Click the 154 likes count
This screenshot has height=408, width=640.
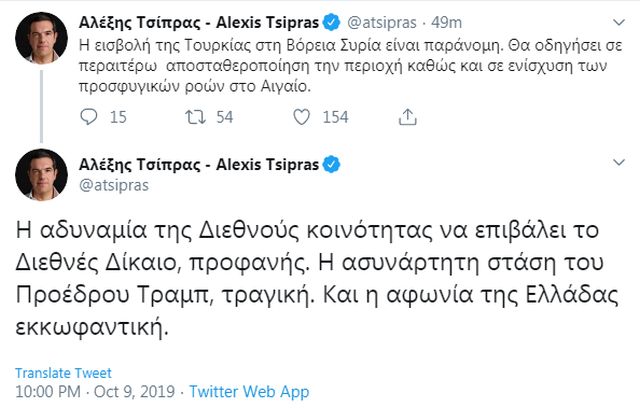click(x=335, y=117)
